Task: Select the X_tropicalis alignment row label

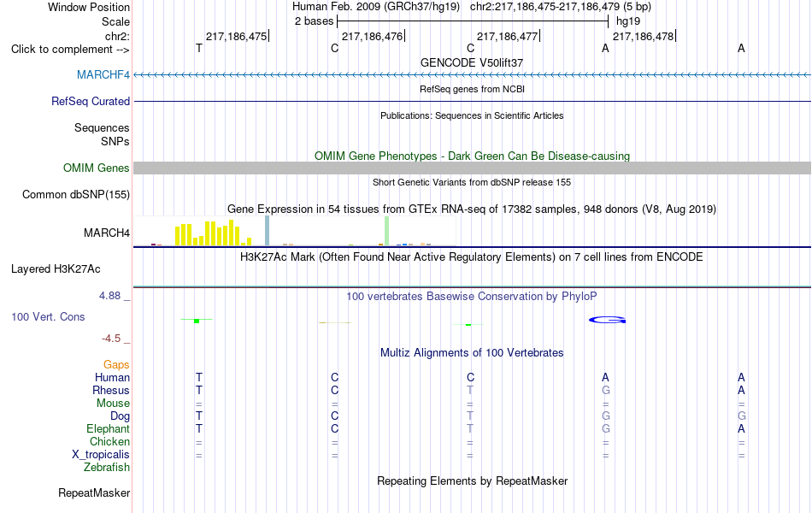Action: pyautogui.click(x=101, y=455)
